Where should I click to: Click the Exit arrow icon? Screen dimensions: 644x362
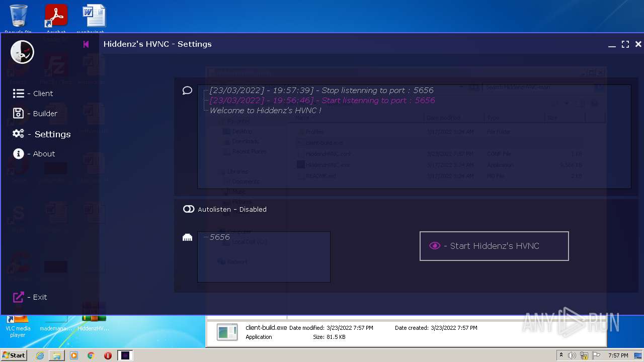coord(18,297)
